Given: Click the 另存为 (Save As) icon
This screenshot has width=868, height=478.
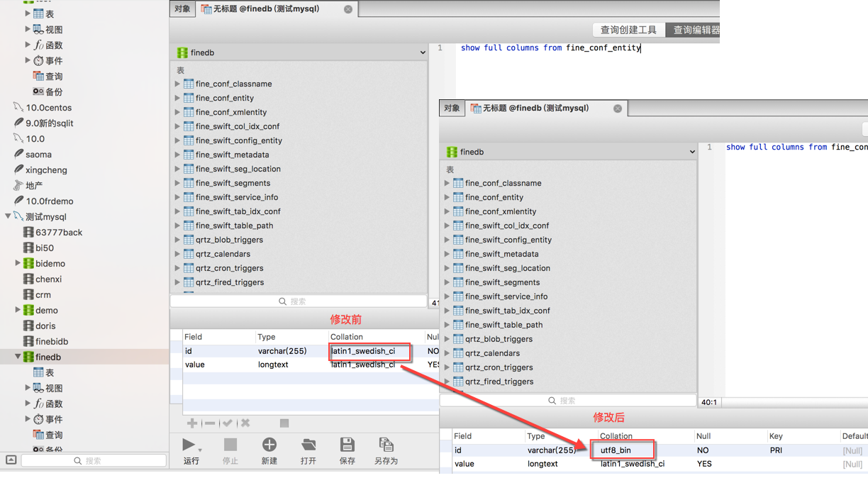Looking at the screenshot, I should [x=386, y=445].
